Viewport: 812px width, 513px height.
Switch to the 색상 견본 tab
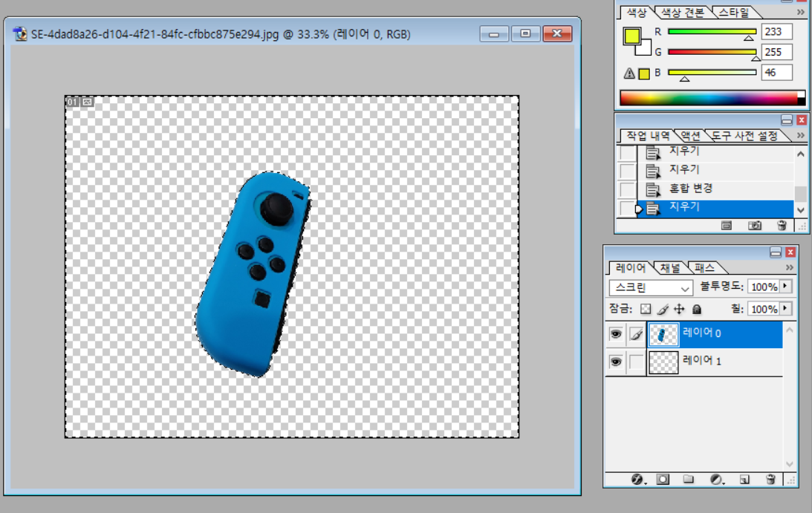683,13
